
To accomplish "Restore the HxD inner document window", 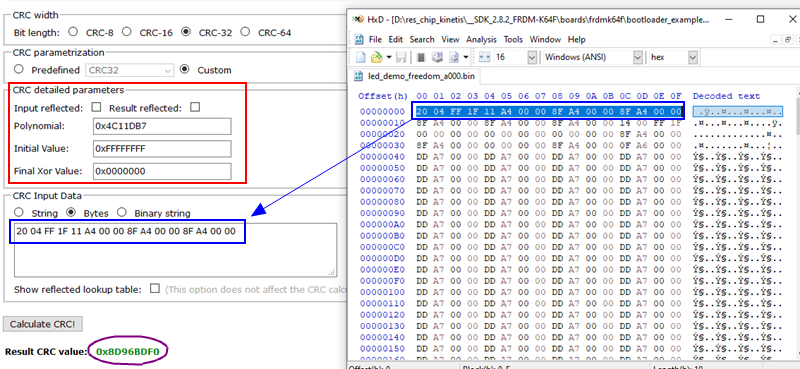I will (x=788, y=39).
